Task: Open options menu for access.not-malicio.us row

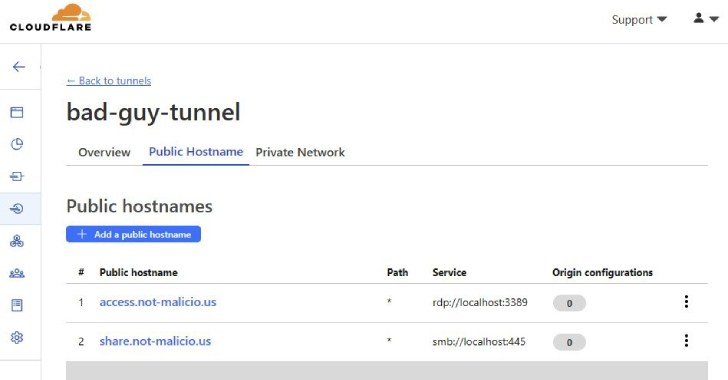Action: coord(686,302)
